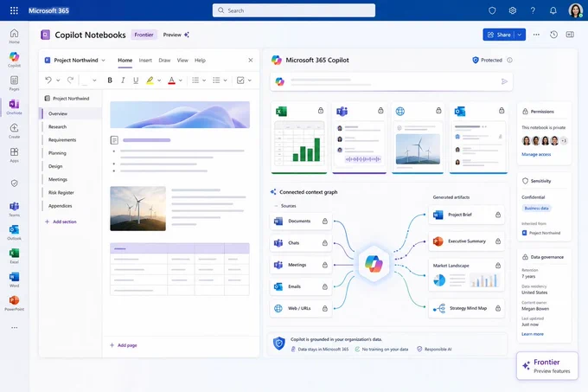Open numbered list dropdown arrow

tap(225, 80)
